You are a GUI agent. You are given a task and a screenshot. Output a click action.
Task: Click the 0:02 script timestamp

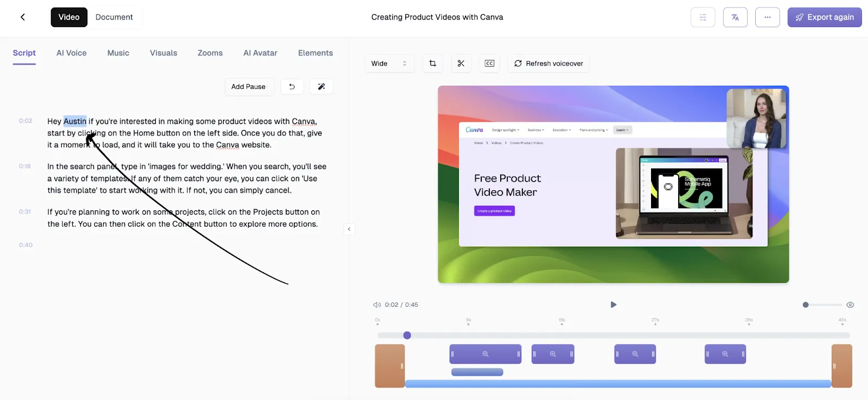point(25,121)
